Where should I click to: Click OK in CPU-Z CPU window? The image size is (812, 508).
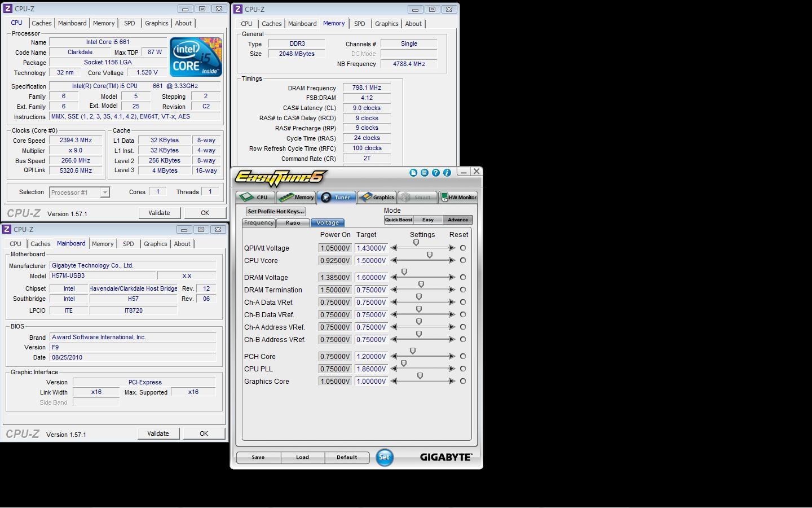tap(205, 213)
